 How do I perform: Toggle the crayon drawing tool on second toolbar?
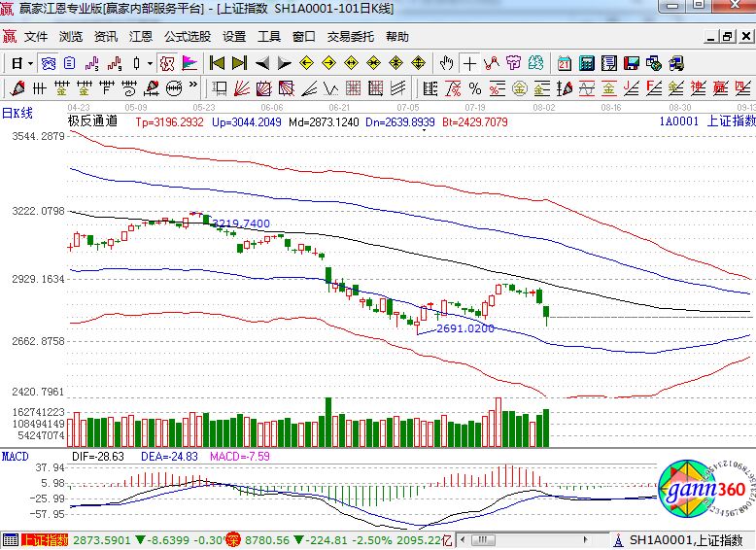(17, 88)
